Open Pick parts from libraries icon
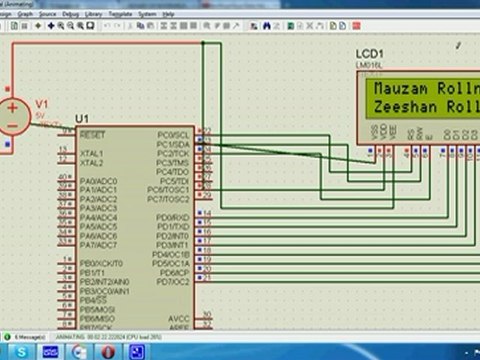Screen dimensions: 480x360 pyautogui.click(x=207, y=26)
